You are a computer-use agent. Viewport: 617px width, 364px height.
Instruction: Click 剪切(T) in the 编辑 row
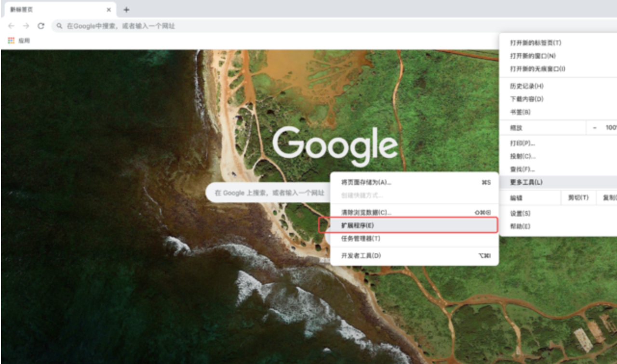pyautogui.click(x=578, y=198)
